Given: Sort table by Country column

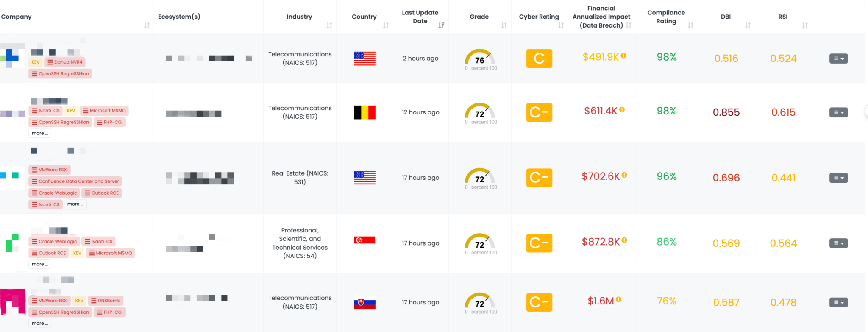Looking at the screenshot, I should (x=386, y=25).
